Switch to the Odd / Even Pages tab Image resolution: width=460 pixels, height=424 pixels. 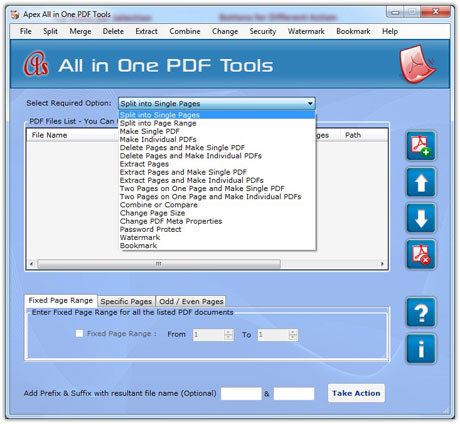pyautogui.click(x=191, y=301)
